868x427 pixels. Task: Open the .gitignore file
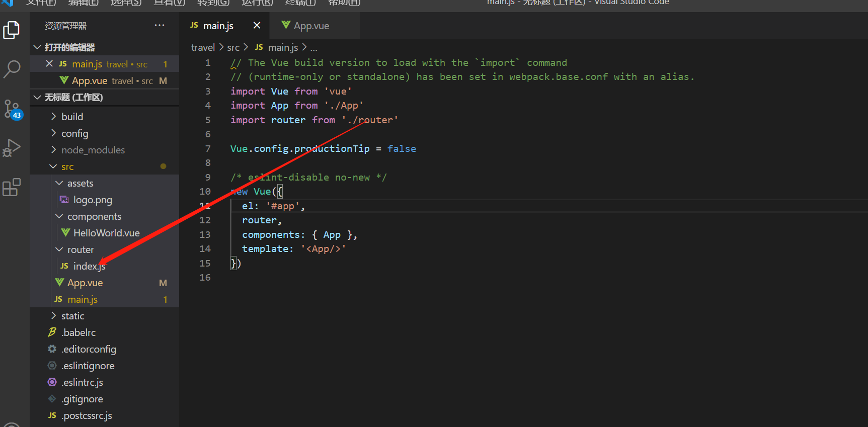(x=104, y=399)
